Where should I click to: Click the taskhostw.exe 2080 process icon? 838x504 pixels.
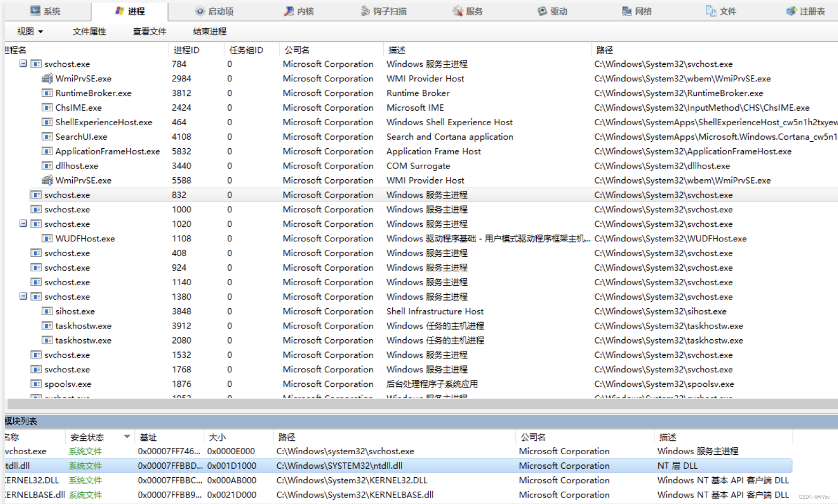point(47,340)
